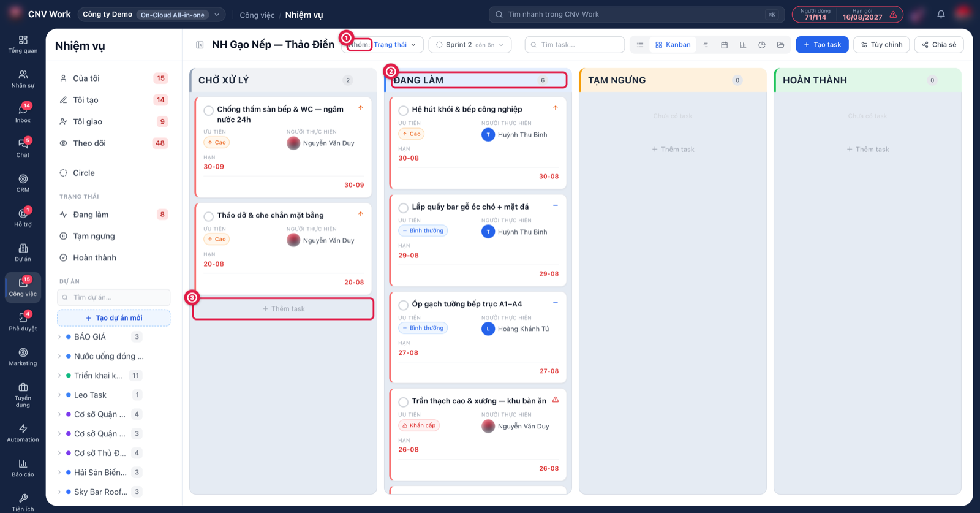Open Dự án in the sidebar

tap(23, 253)
